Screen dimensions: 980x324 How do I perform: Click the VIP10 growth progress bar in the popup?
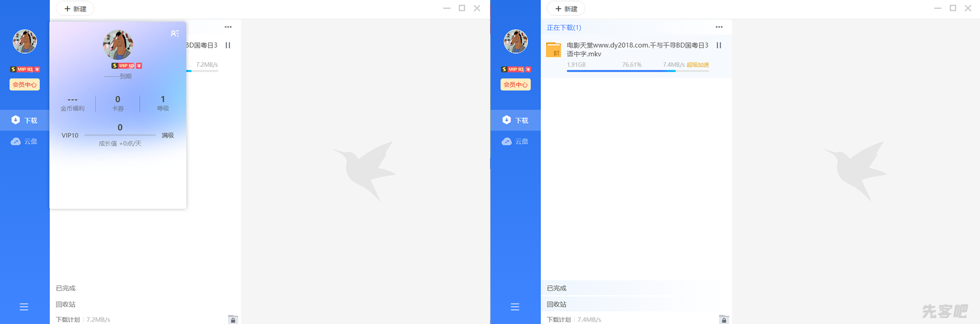(120, 135)
